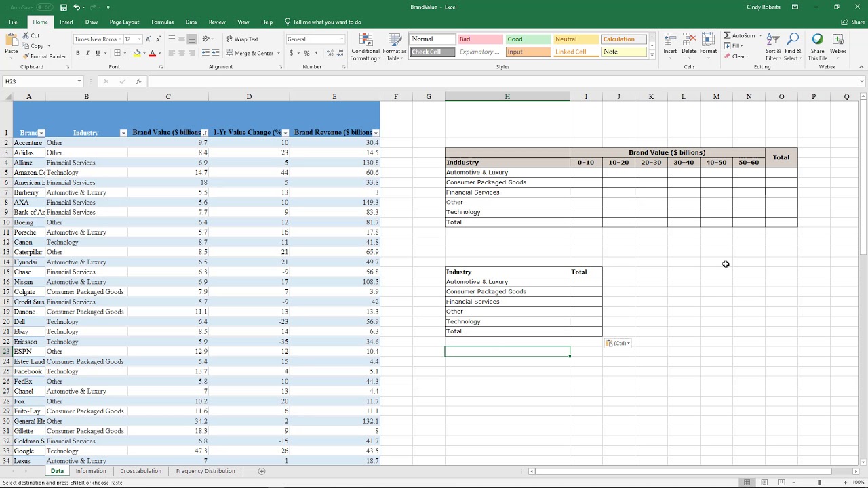
Task: Open Format as Table gallery
Action: (x=394, y=47)
